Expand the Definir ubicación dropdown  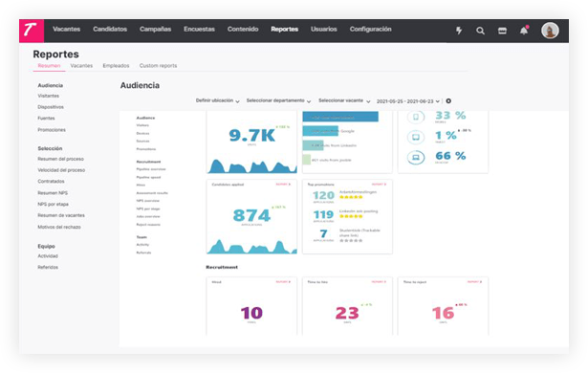click(217, 101)
